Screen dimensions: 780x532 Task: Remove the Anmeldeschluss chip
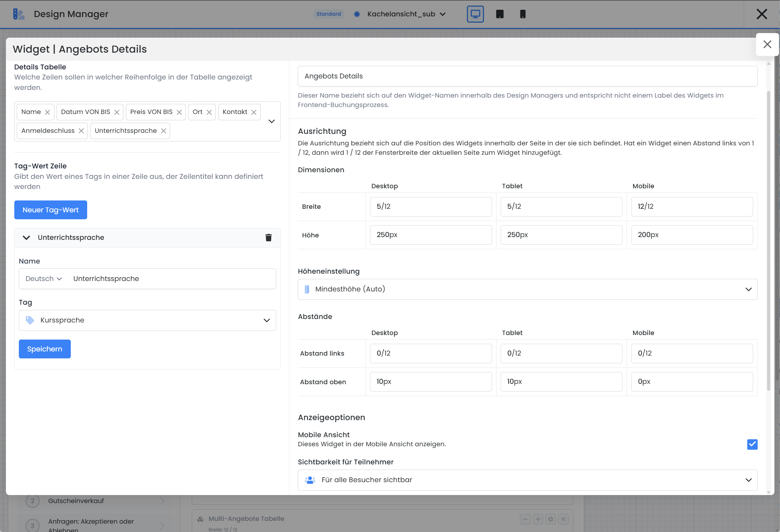[x=81, y=131]
